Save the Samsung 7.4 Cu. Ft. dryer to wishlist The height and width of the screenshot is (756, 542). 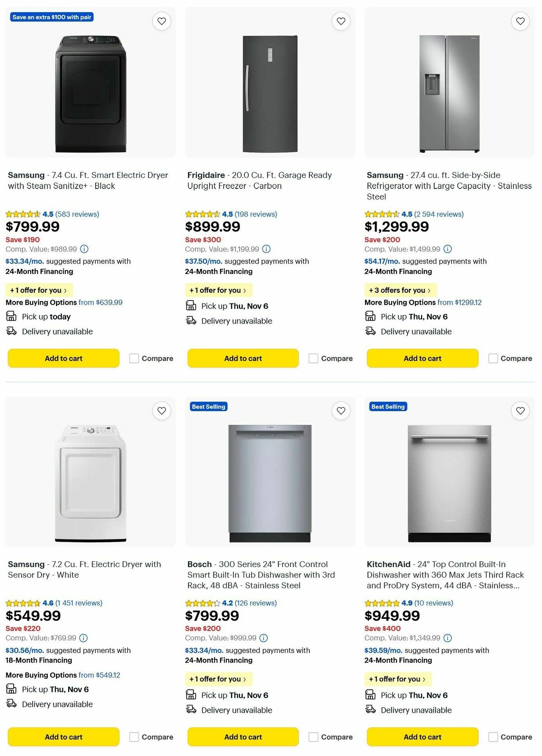click(161, 21)
